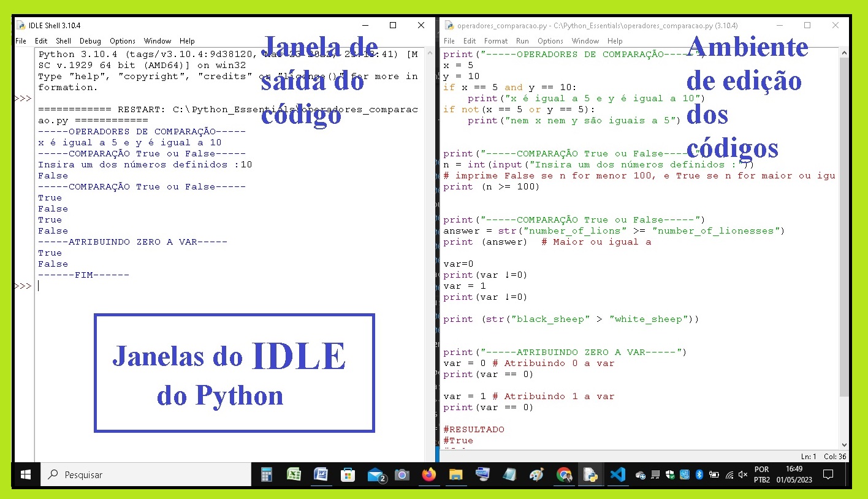868x499 pixels.
Task: Click the Windows Start button
Action: [x=26, y=474]
